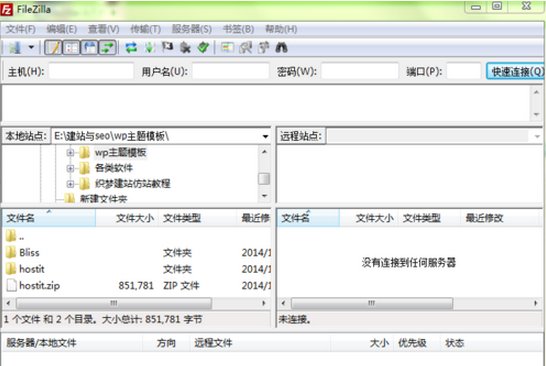Screen dimensions: 546x366
Task: Click the process queue green arrows icon
Action: coord(149,47)
